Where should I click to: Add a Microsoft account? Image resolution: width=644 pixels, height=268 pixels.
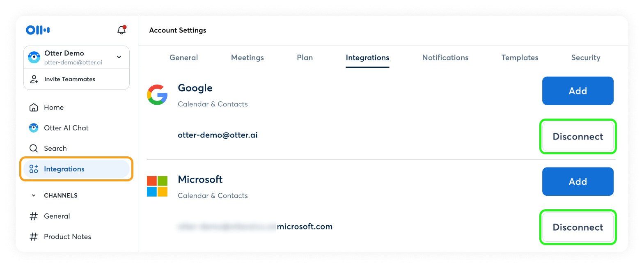tap(578, 182)
